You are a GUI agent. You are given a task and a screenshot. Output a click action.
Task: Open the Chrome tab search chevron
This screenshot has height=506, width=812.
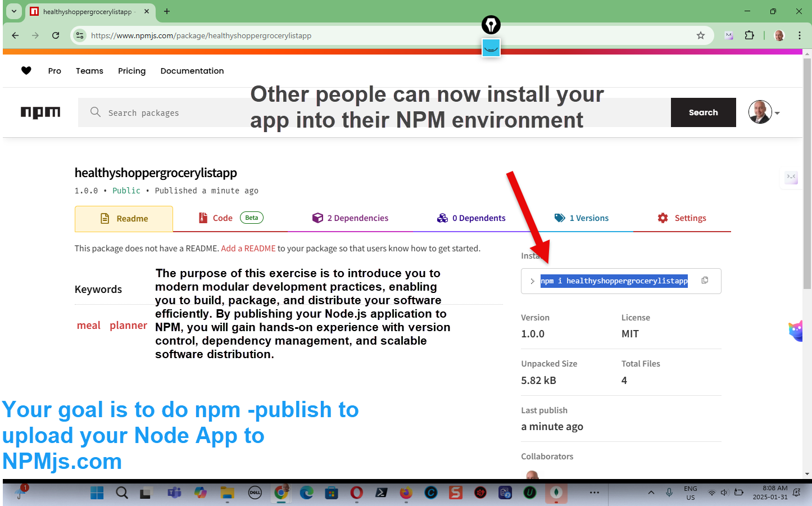coord(14,11)
